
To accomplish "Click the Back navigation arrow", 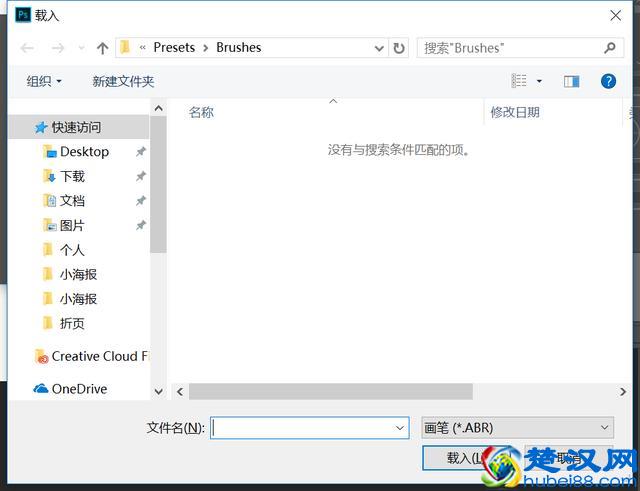I will [27, 48].
